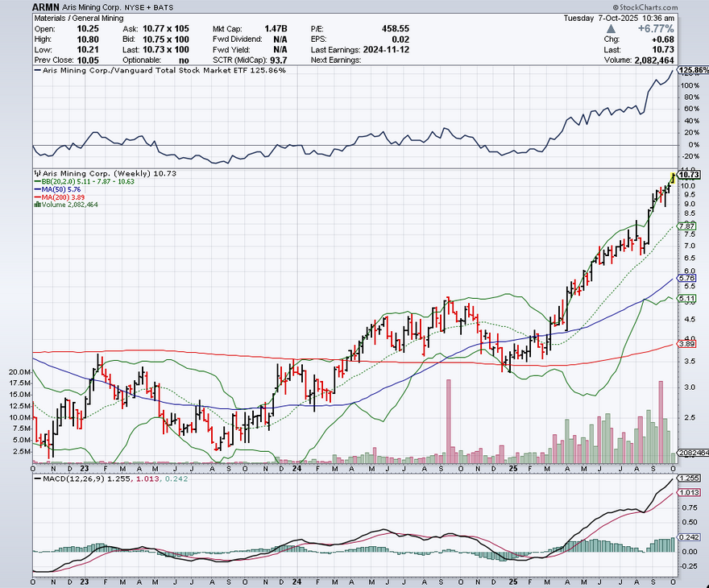Screen dimensions: 709x588
Task: Click the highlighted 10.73 price tag on axis
Action: [688, 175]
